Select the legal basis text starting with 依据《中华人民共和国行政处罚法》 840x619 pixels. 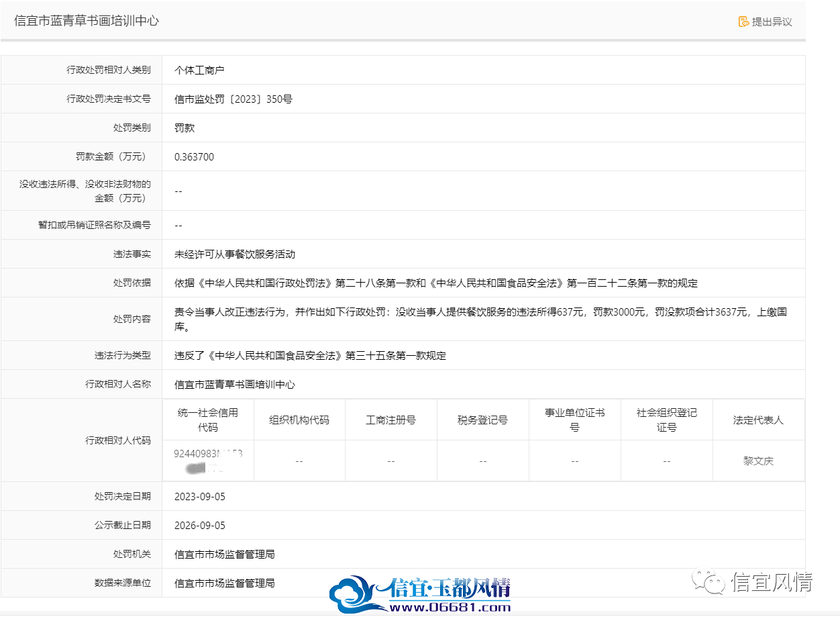436,283
